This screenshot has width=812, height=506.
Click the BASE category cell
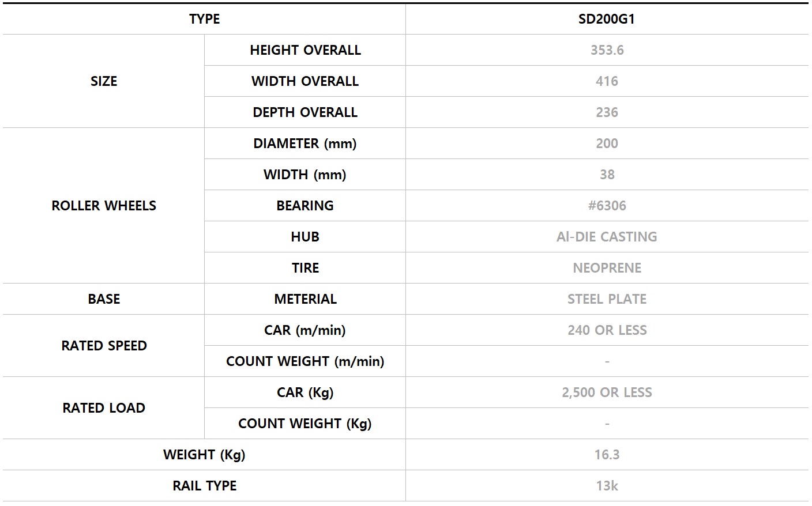click(x=104, y=299)
